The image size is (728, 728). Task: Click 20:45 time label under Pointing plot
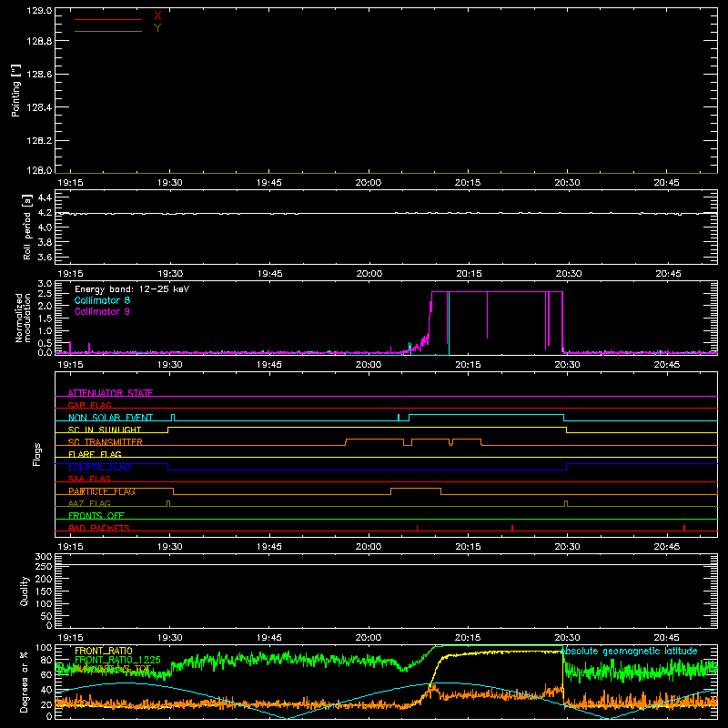point(667,183)
